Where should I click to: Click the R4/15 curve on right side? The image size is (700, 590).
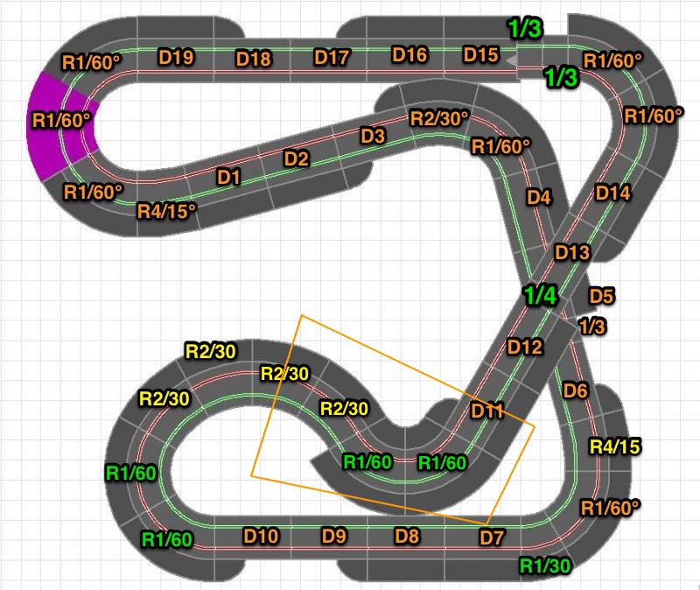pos(615,446)
